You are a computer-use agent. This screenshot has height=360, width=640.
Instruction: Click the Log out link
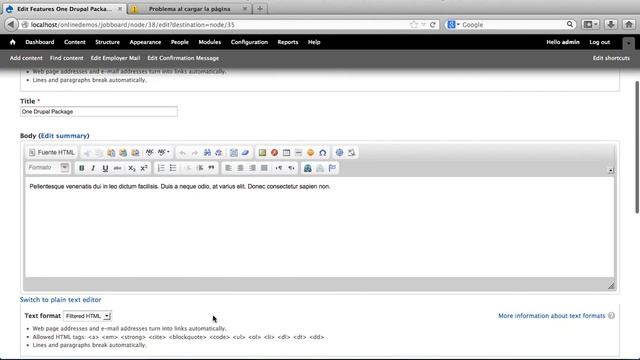(x=599, y=42)
